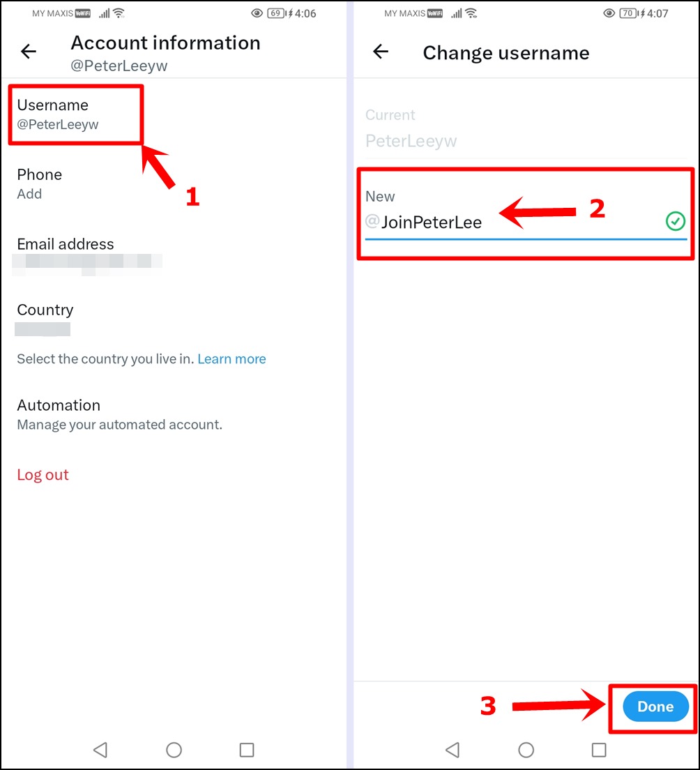Tap the Wi-Fi icon in the status bar
The image size is (700, 770).
click(119, 12)
